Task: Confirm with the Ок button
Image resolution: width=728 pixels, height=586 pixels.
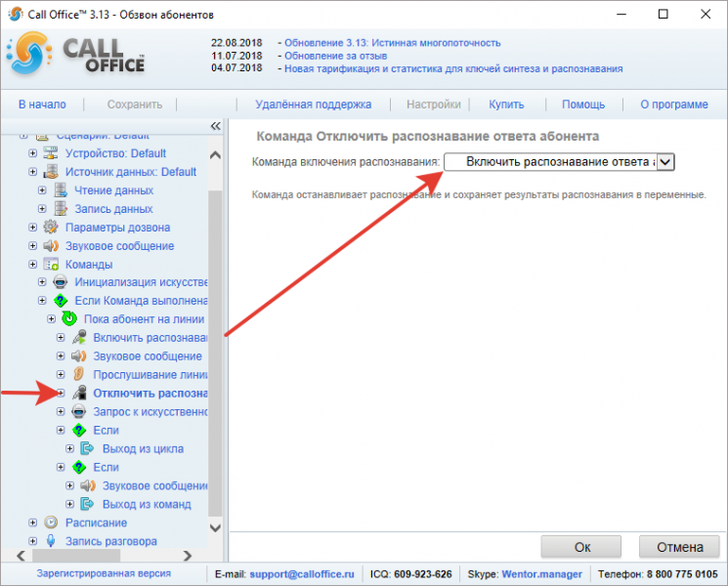Action: (x=581, y=547)
